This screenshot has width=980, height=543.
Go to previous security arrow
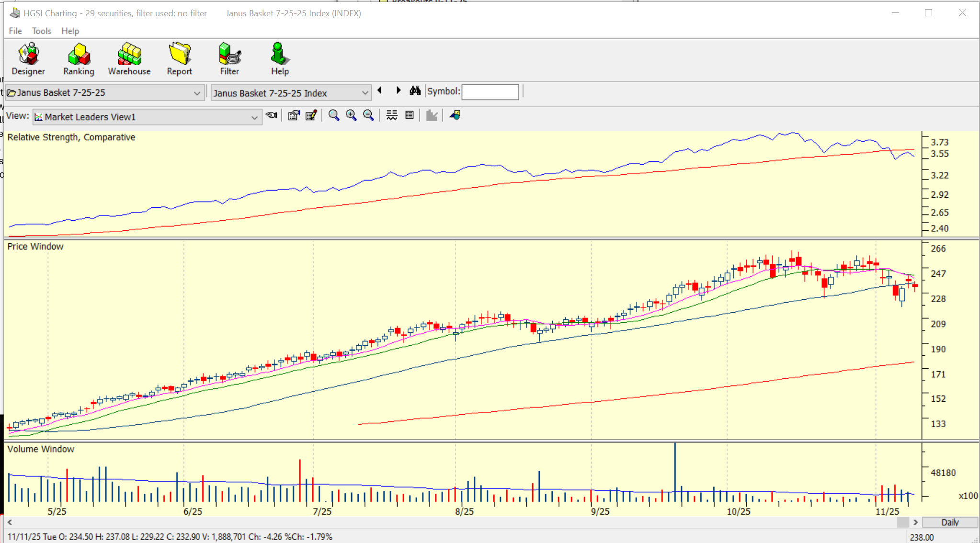click(380, 90)
